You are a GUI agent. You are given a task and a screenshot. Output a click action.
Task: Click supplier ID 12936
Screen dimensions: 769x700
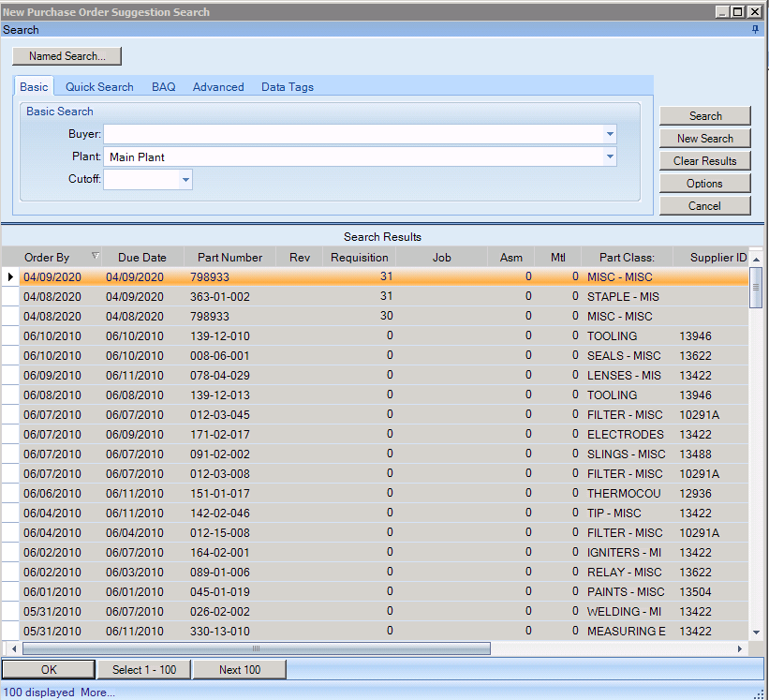[695, 494]
